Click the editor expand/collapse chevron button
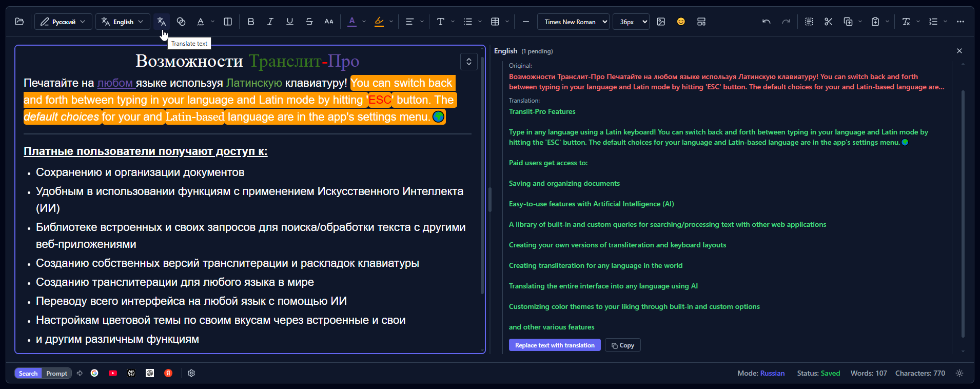This screenshot has width=980, height=389. point(469,62)
